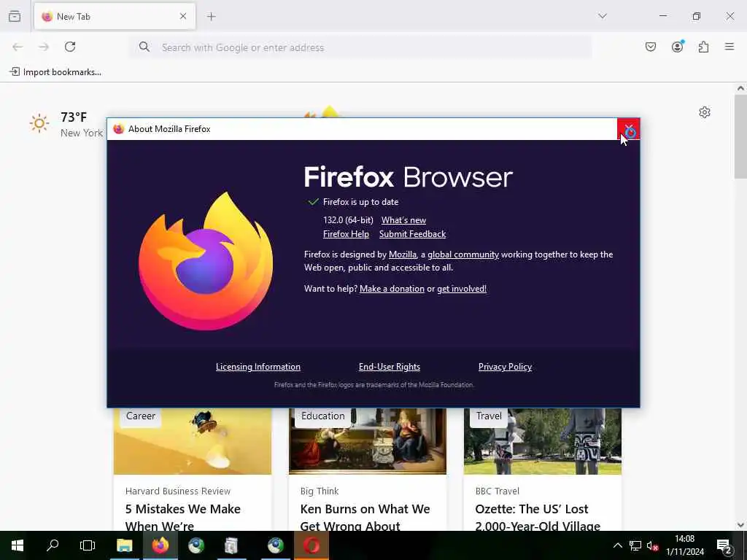The image size is (747, 560).
Task: Open network status tray icon
Action: tap(635, 545)
